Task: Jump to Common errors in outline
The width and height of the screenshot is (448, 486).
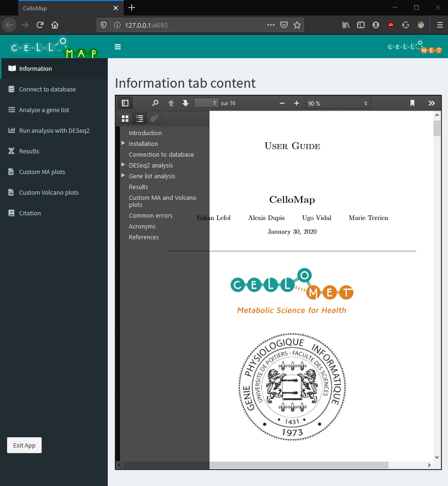Action: [x=150, y=216]
